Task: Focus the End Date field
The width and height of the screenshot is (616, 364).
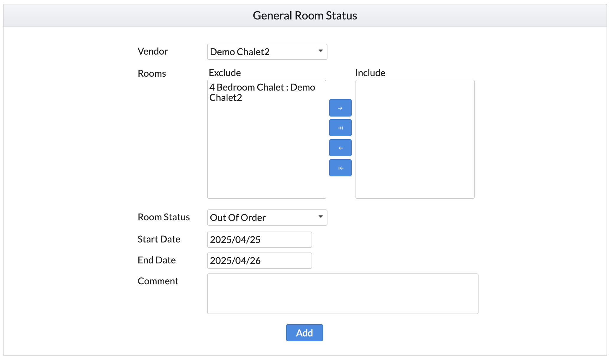Action: click(259, 260)
